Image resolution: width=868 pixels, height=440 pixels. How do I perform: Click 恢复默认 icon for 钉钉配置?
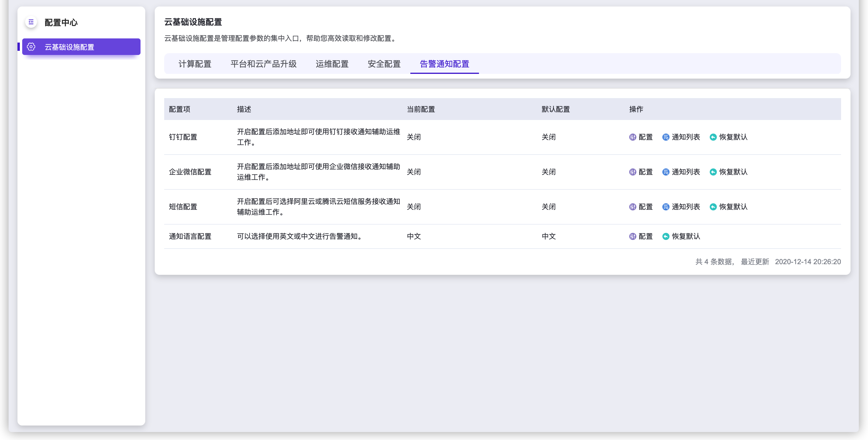(713, 137)
